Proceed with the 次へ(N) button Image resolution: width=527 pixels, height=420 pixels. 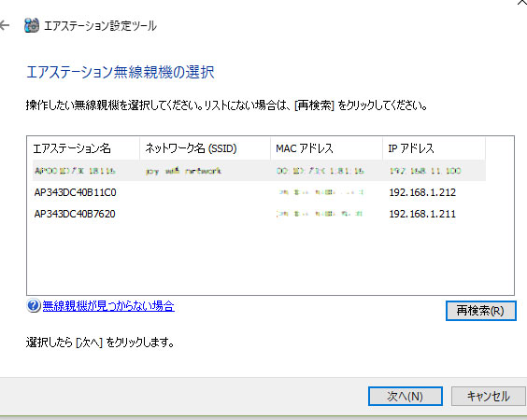click(x=405, y=396)
